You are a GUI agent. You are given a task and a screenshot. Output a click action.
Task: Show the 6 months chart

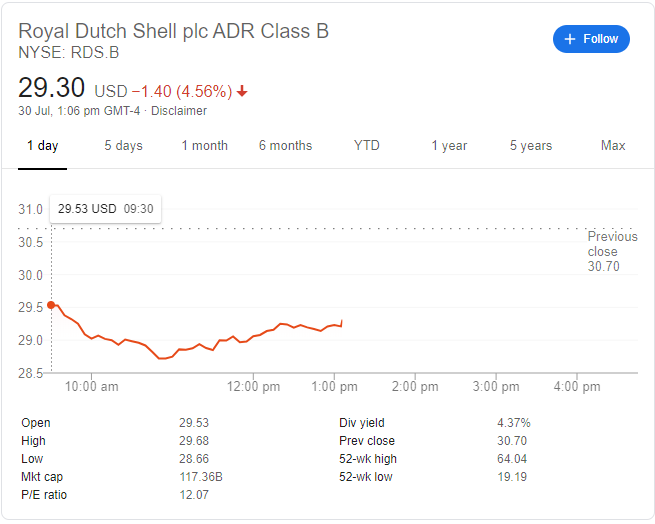(x=285, y=145)
